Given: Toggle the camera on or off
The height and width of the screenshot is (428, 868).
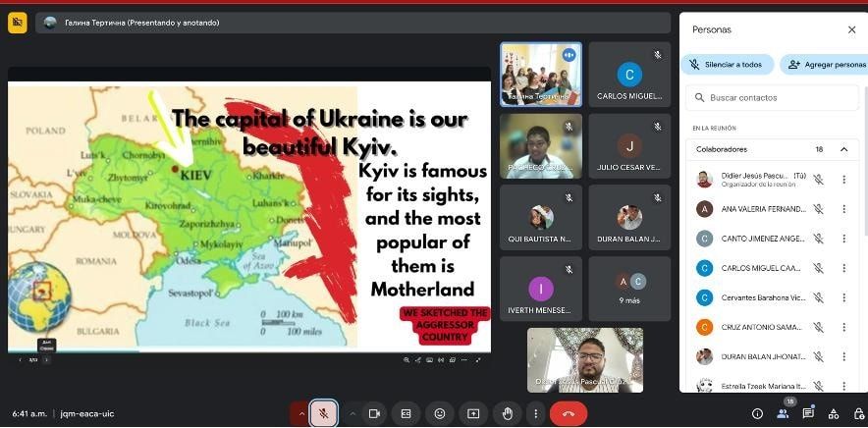Looking at the screenshot, I should coord(374,413).
